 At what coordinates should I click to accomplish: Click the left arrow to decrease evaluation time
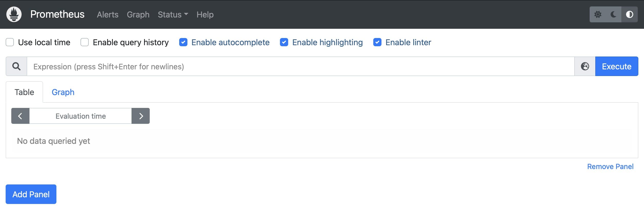click(20, 116)
